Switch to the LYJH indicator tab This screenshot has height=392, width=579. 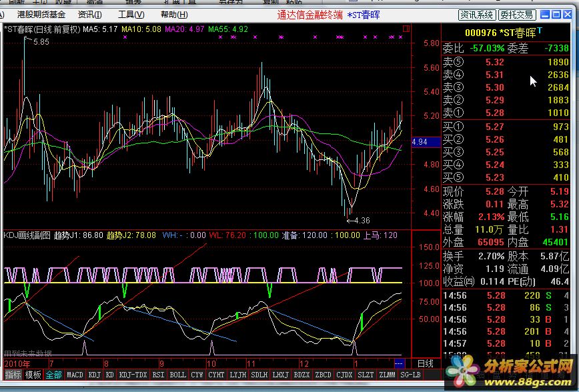[237, 375]
